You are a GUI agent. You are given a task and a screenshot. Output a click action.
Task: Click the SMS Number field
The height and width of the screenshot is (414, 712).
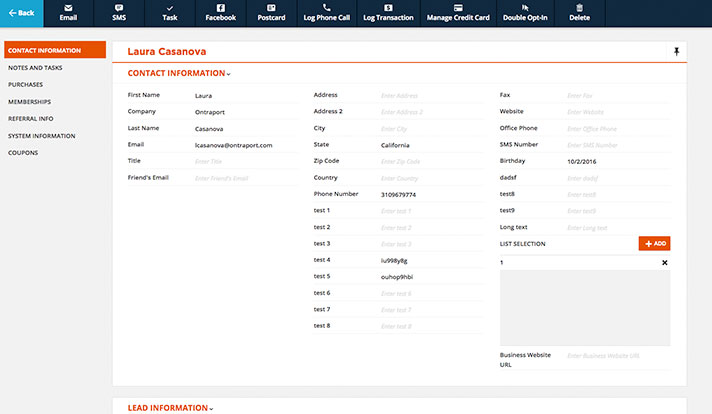(618, 145)
